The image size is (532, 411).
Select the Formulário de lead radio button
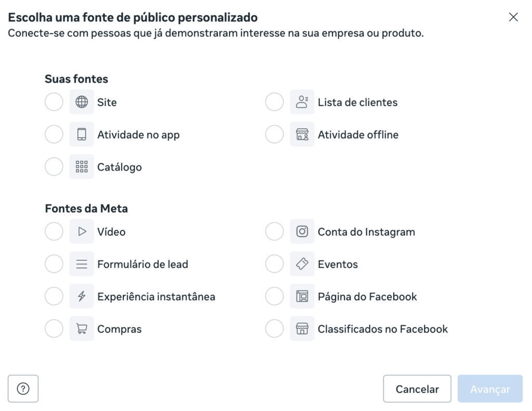54,264
